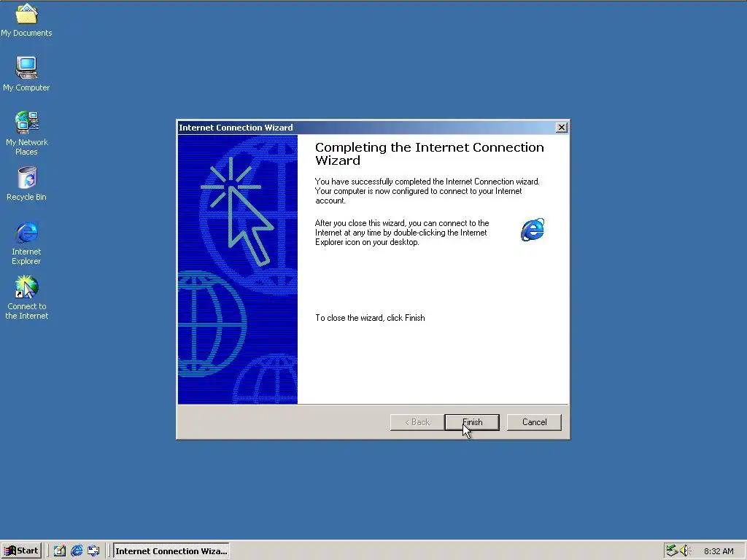Select the My Computer desktop icon
The width and height of the screenshot is (747, 560).
27,74
